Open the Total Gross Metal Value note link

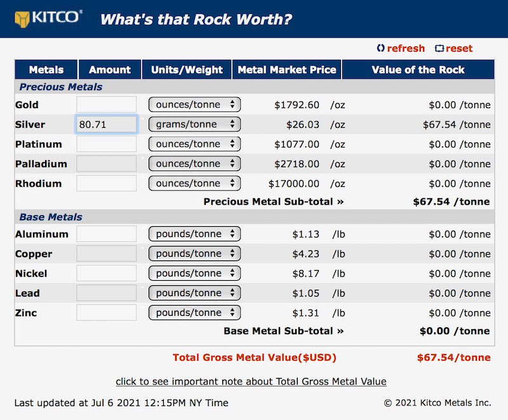coord(251,381)
